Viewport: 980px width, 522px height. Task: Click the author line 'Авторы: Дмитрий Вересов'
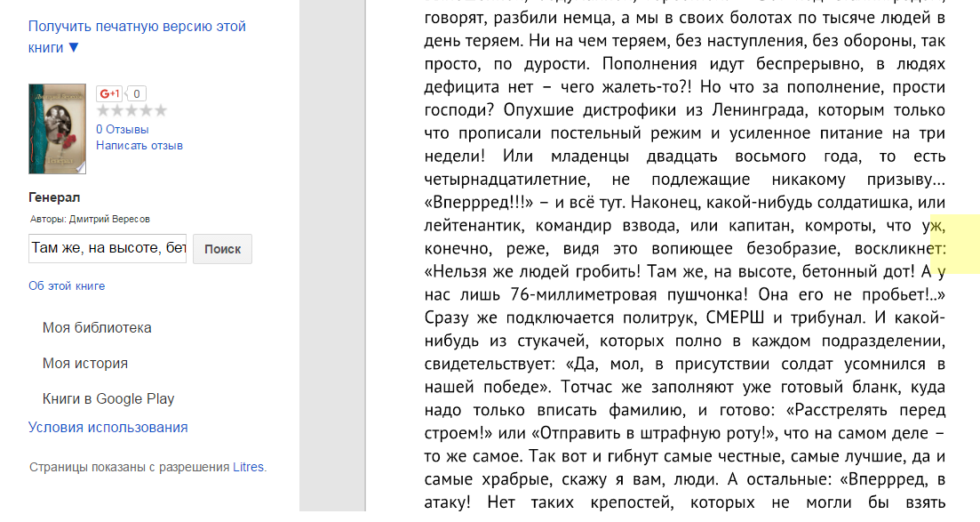(90, 219)
